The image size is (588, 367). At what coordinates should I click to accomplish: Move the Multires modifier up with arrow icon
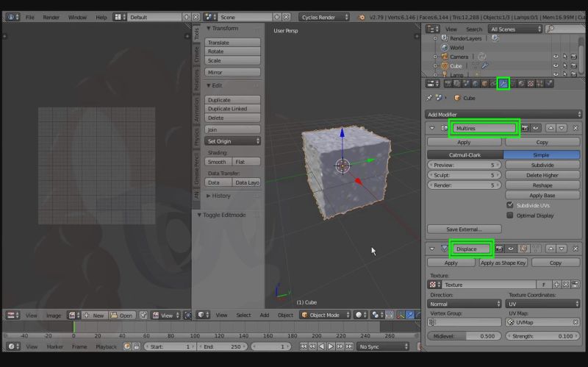[551, 128]
